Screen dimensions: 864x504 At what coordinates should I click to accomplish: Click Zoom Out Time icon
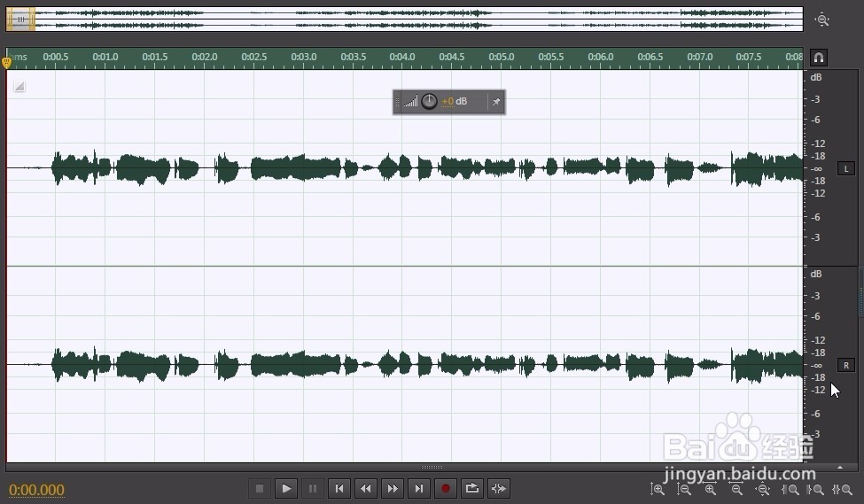pos(736,489)
